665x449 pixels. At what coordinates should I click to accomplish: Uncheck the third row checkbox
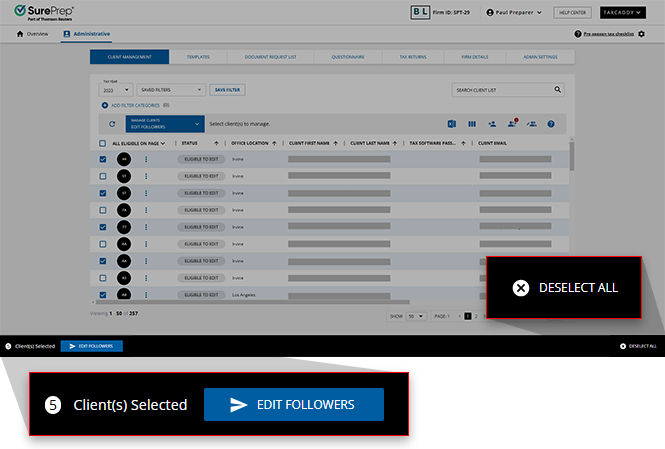coord(103,193)
